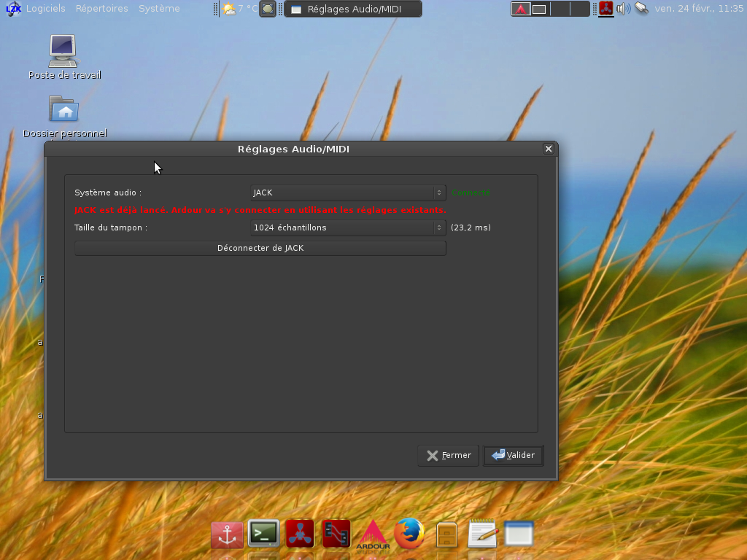Click the red Cadence tray icon

click(x=606, y=9)
